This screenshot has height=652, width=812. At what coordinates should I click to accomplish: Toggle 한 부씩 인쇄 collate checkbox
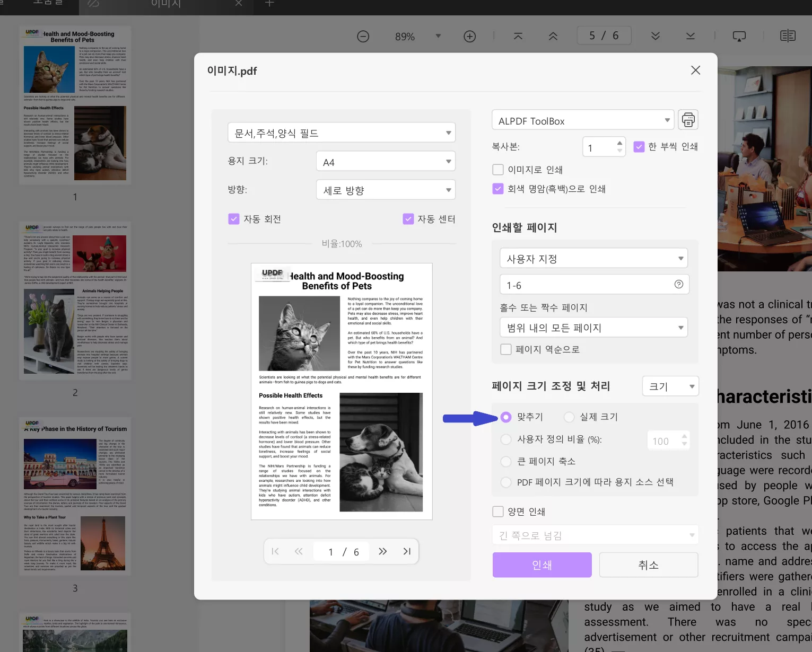click(639, 147)
